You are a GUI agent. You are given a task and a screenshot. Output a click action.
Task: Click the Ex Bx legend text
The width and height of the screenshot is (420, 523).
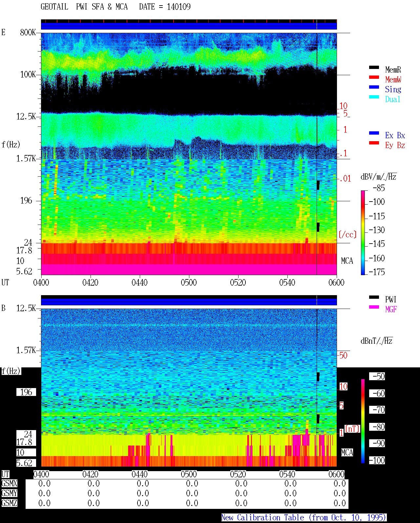point(395,135)
